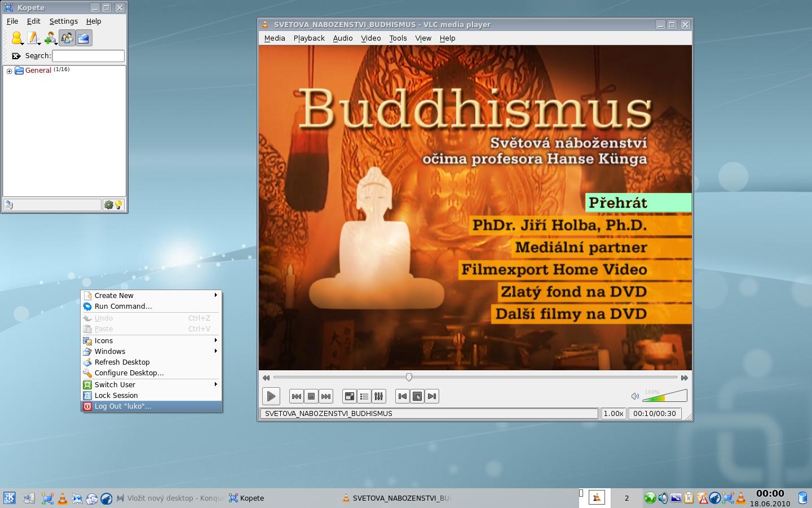Open VLC Help menu
812x508 pixels.
448,38
